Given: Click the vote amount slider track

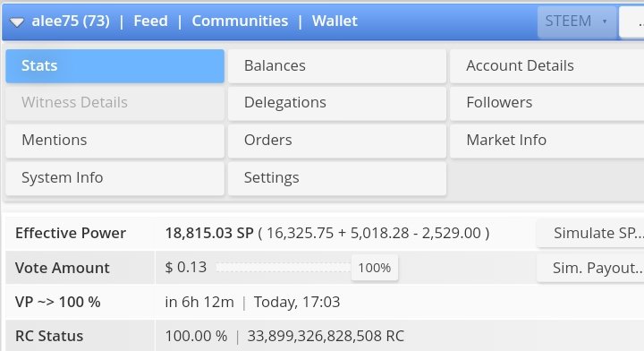Looking at the screenshot, I should [x=284, y=268].
